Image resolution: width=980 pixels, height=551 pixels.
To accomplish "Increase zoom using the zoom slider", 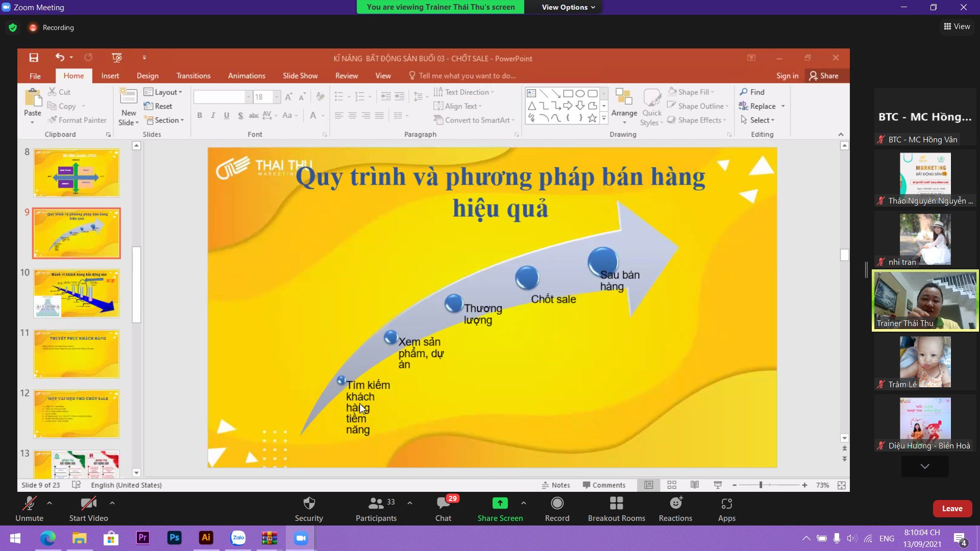I will click(805, 485).
